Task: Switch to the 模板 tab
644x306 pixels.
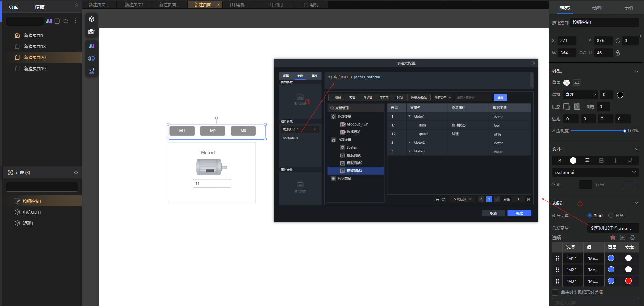Action: [x=39, y=7]
